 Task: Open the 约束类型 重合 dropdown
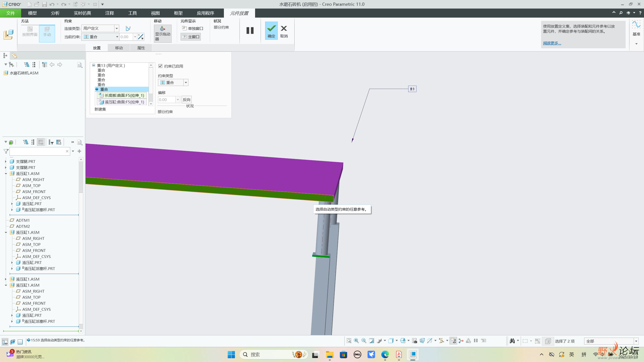pos(186,82)
